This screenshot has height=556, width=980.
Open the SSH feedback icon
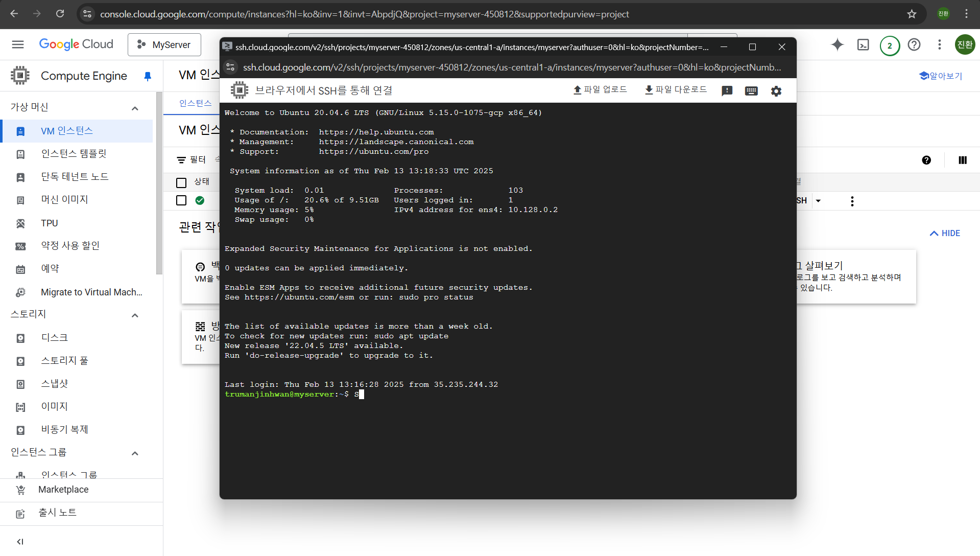click(x=727, y=91)
